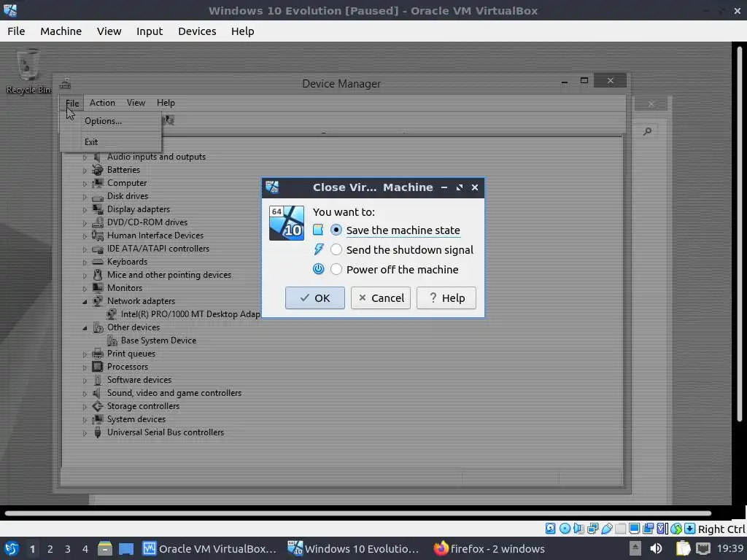Click the recording indicator beside display icon
Image resolution: width=747 pixels, height=560 pixels.
(x=648, y=529)
